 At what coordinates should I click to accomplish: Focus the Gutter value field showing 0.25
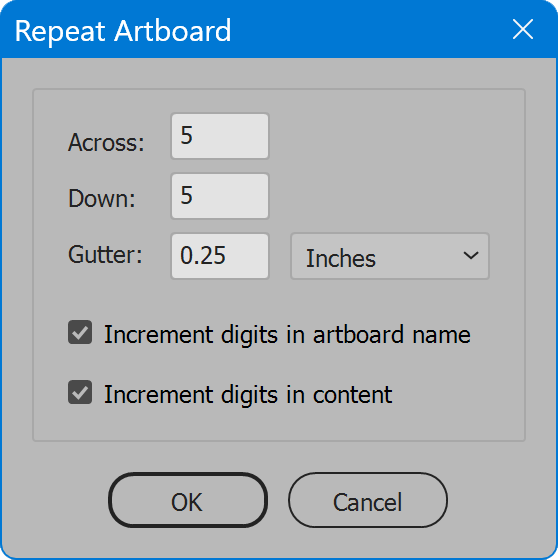220,256
